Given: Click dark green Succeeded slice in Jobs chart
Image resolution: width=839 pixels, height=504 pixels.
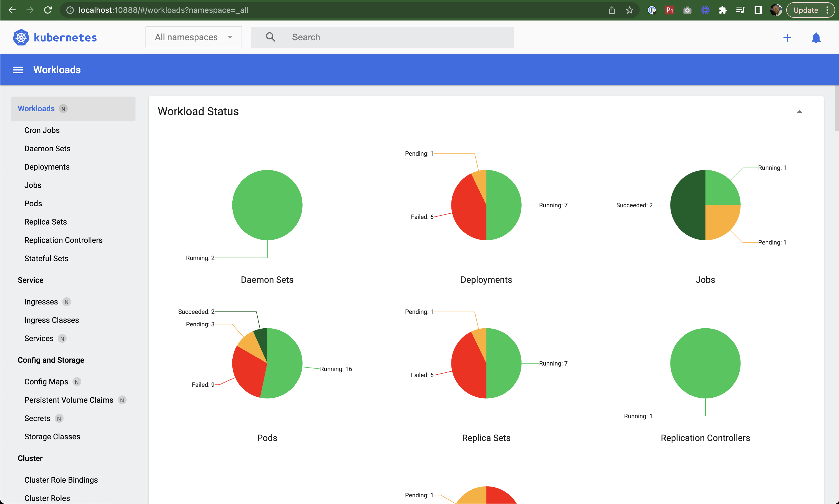Looking at the screenshot, I should point(688,205).
